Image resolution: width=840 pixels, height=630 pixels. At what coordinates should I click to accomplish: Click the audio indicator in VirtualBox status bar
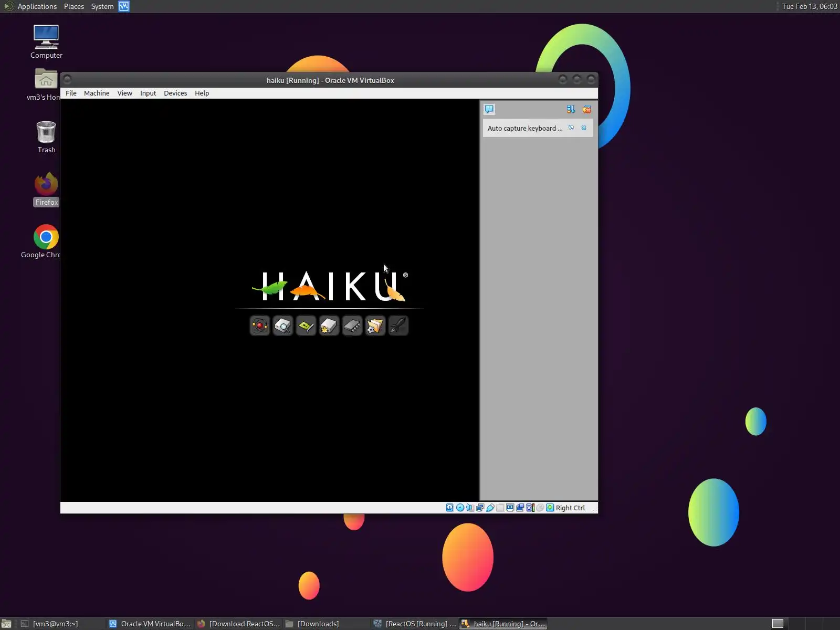470,508
